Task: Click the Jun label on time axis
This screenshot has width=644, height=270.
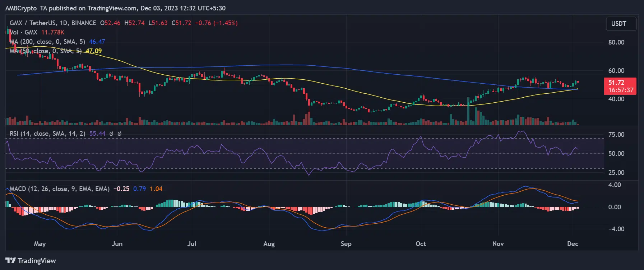Action: (117, 244)
